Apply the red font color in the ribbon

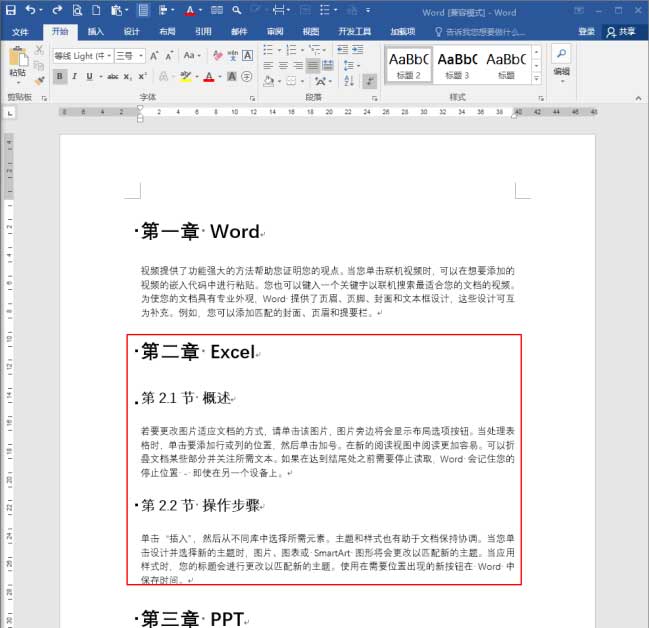pos(209,77)
